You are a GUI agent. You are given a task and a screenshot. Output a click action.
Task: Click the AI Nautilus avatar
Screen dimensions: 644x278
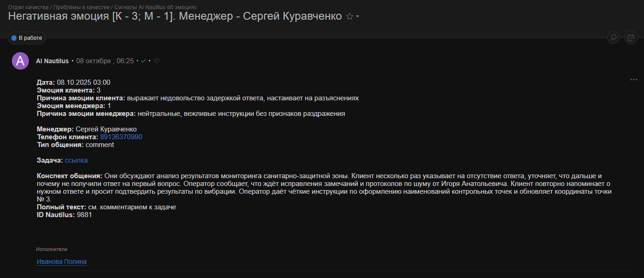(x=20, y=60)
